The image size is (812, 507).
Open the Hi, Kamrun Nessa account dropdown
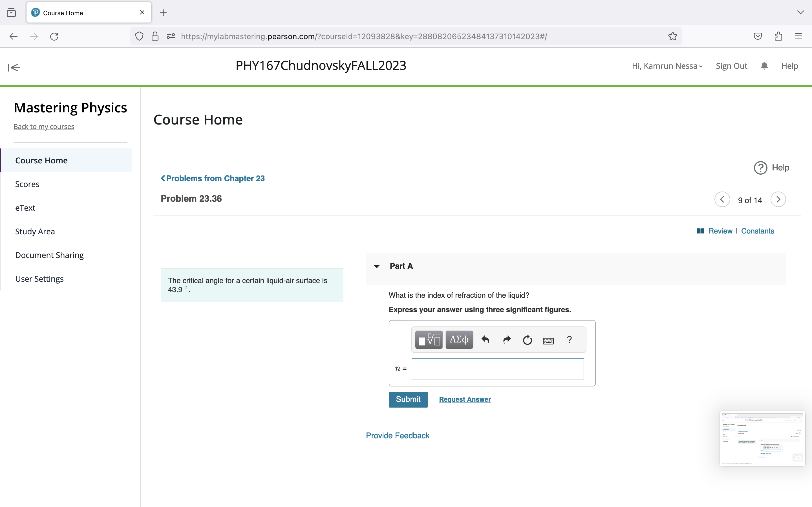(667, 66)
